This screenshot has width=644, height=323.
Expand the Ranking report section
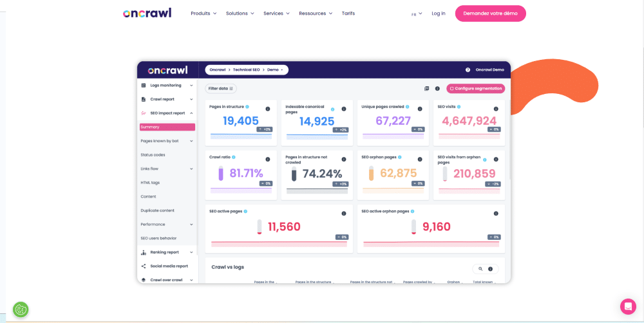tap(167, 252)
